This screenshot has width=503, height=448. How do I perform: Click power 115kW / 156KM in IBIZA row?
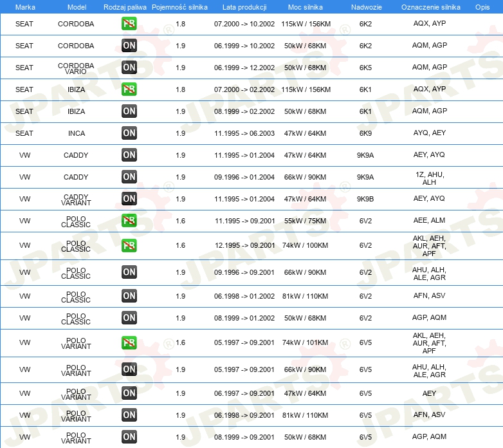[306, 89]
